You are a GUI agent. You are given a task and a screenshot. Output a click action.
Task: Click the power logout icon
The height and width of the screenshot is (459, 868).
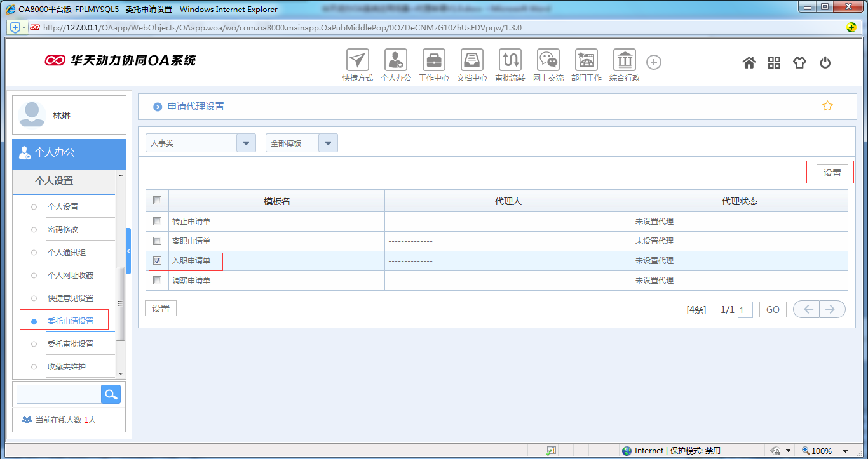click(x=825, y=62)
